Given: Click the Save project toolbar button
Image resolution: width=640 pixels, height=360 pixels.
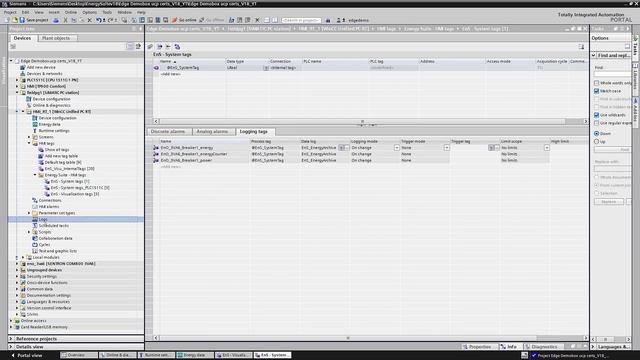Looking at the screenshot, I should [x=34, y=20].
